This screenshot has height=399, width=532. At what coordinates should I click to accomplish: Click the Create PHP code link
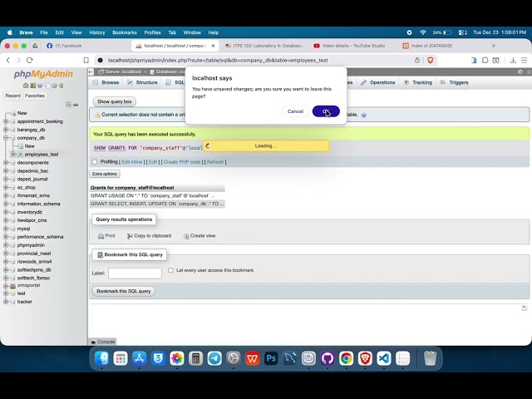click(181, 162)
